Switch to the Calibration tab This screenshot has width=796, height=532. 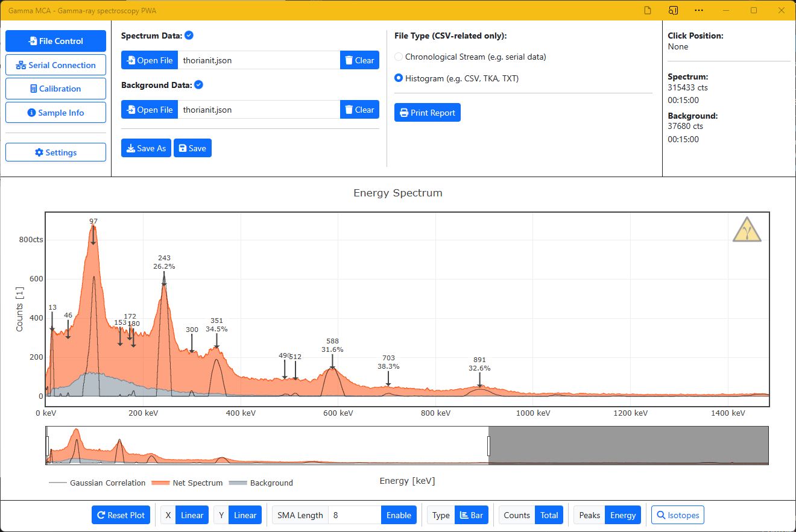(x=55, y=89)
